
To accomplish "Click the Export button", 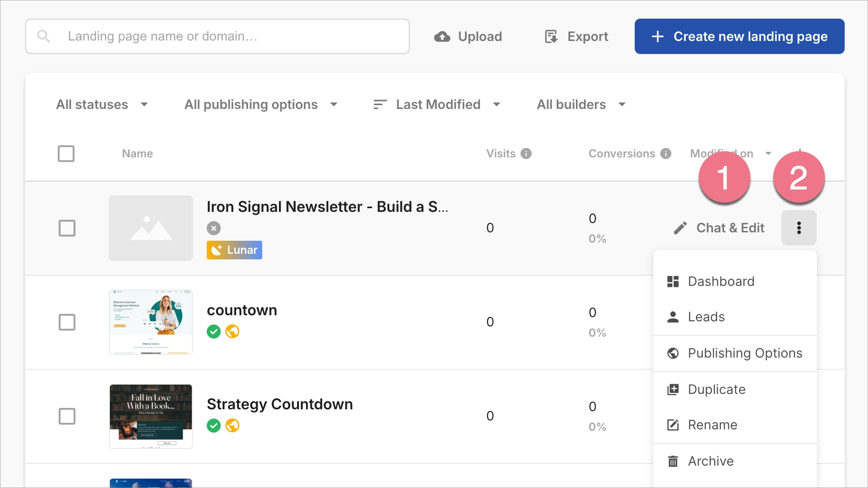I will 576,36.
